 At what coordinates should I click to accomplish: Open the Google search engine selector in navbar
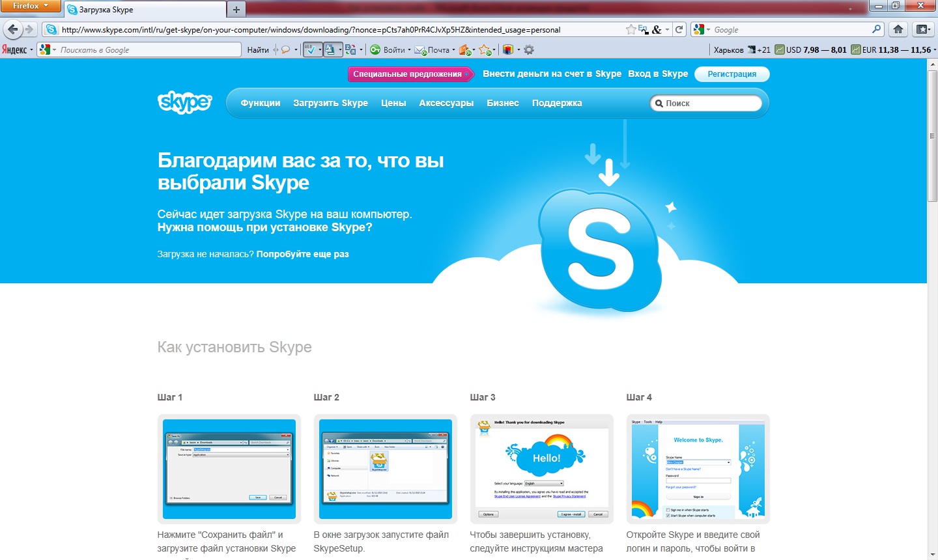(x=702, y=29)
